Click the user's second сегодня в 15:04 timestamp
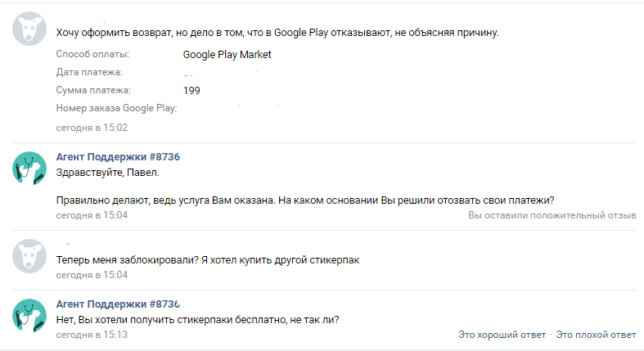This screenshot has height=351, width=644. [x=92, y=275]
